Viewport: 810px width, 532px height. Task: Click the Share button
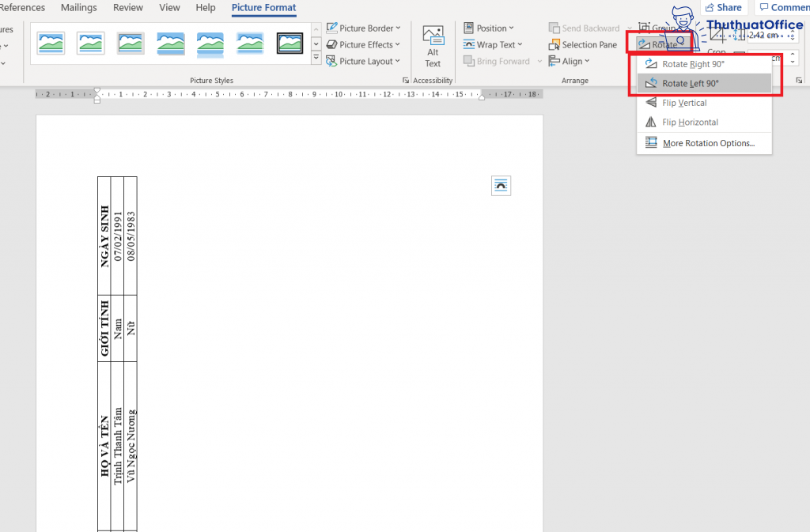click(724, 7)
